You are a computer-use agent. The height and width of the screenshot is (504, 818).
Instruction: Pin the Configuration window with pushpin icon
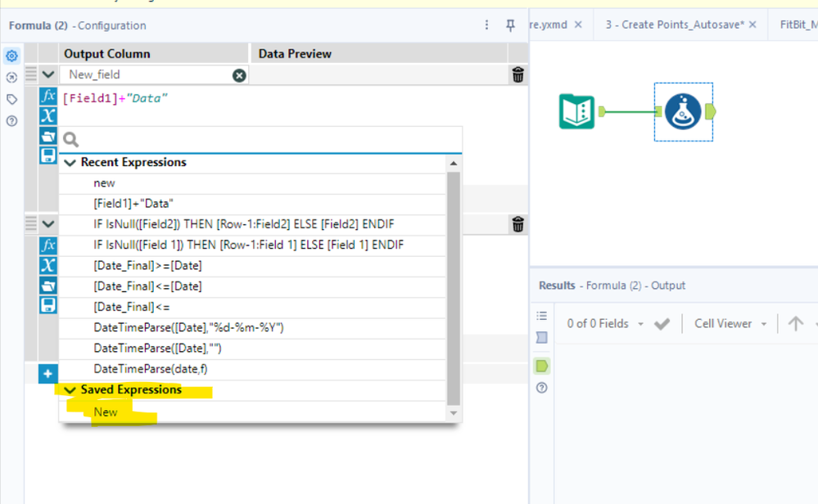(x=510, y=25)
